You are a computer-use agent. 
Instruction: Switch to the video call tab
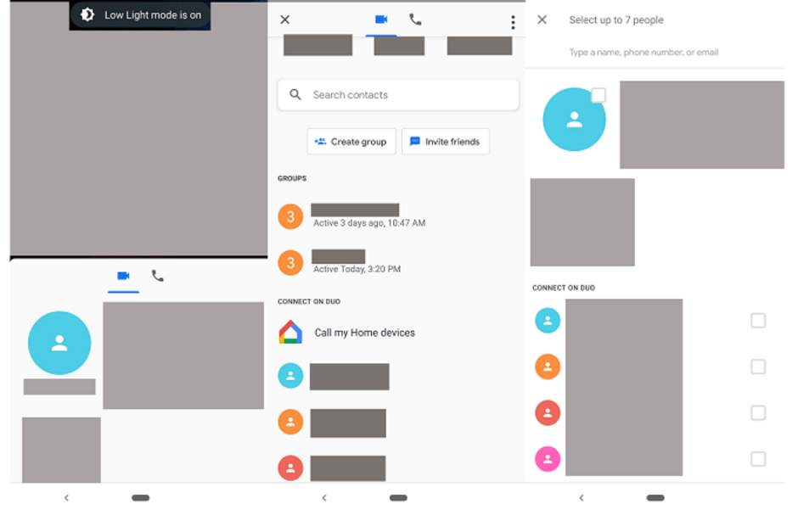pos(379,20)
